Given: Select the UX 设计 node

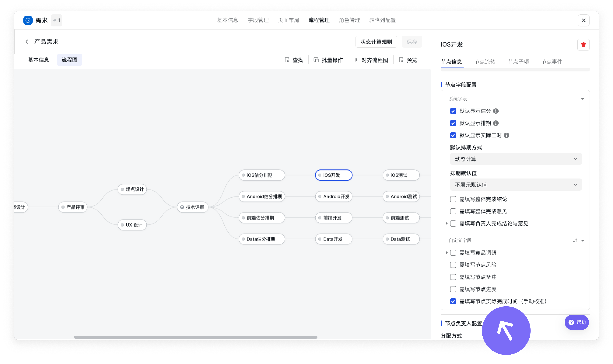Looking at the screenshot, I should pyautogui.click(x=132, y=225).
